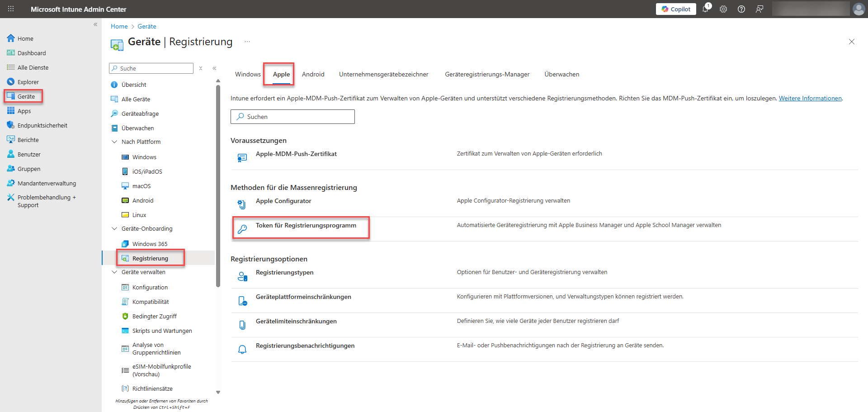This screenshot has height=412, width=868.
Task: Click the Registrierungsbenachrichtigungen bell icon
Action: (x=242, y=349)
